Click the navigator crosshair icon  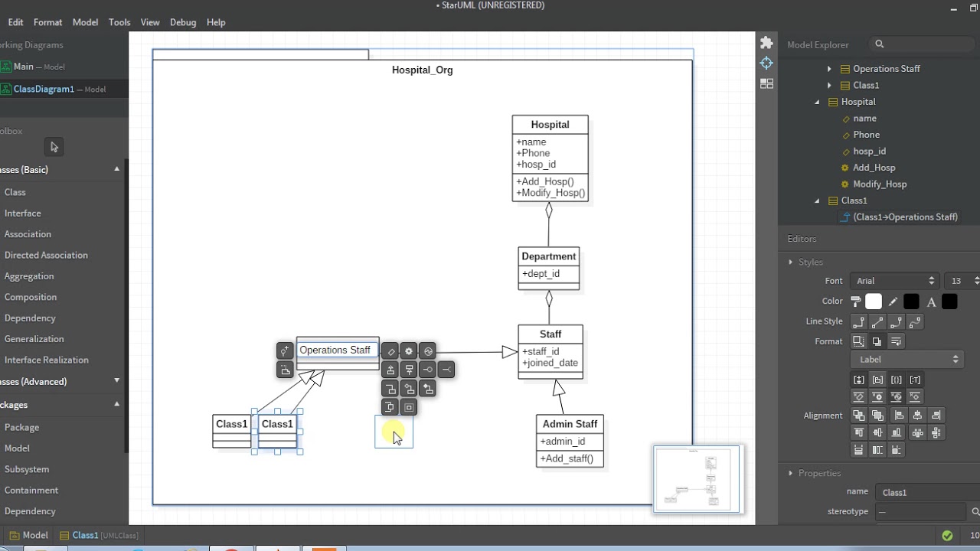[x=766, y=63]
